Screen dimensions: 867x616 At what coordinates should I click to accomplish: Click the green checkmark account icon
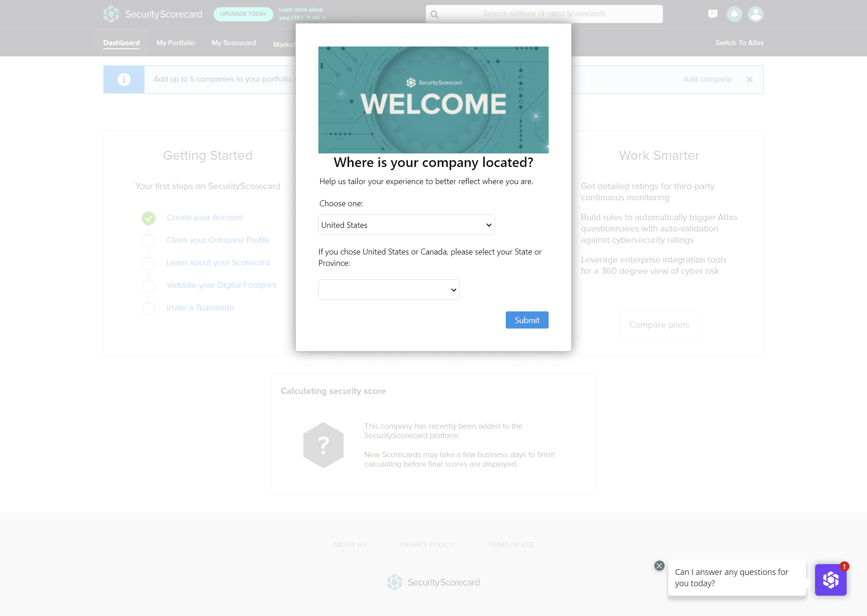(x=149, y=218)
